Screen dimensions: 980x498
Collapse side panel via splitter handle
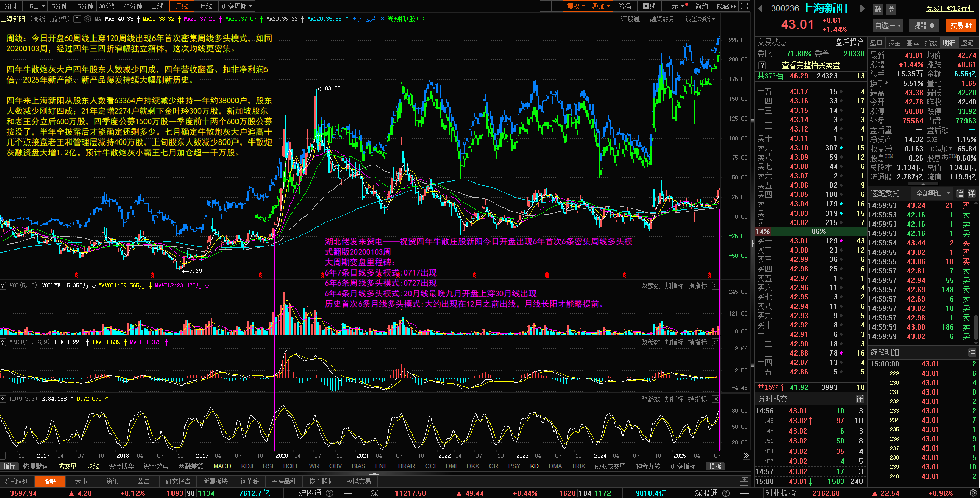[752, 243]
